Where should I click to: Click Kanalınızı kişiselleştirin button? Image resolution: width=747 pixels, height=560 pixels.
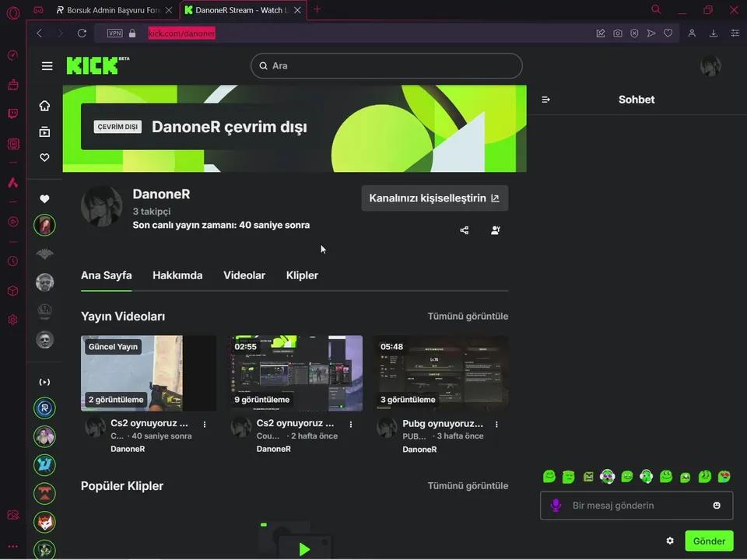point(434,198)
